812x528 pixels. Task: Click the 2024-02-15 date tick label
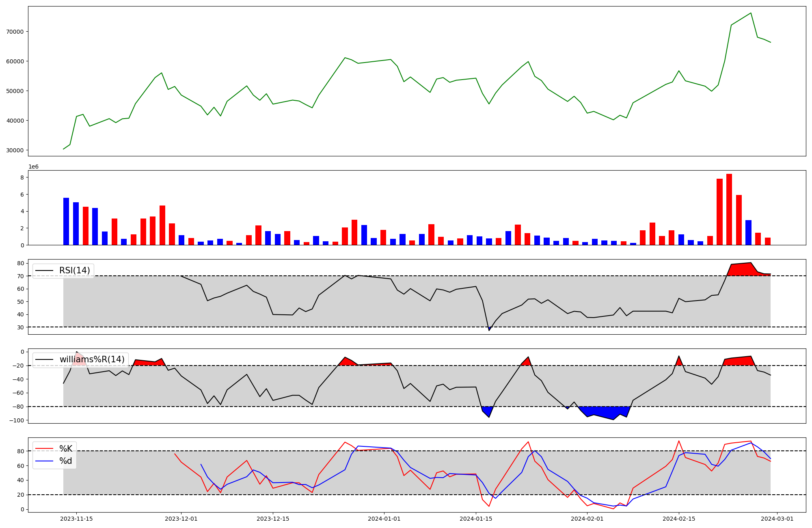click(x=679, y=519)
